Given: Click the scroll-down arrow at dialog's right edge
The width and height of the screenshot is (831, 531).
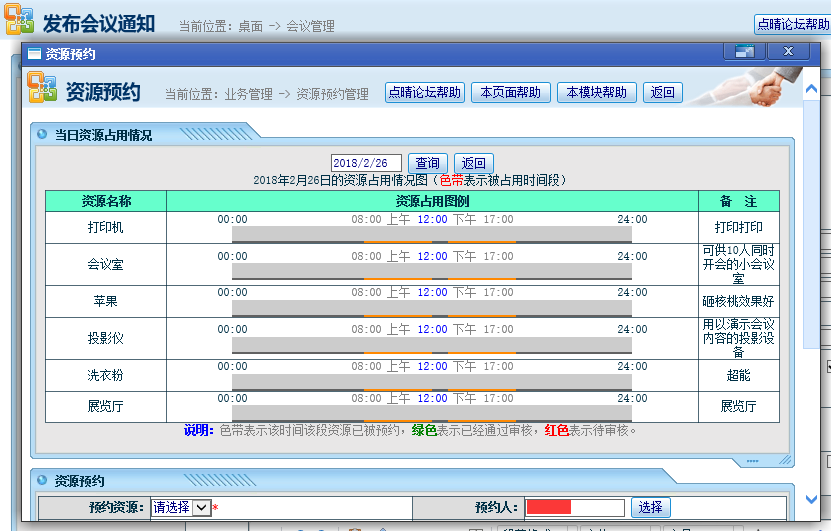Looking at the screenshot, I should click(811, 499).
